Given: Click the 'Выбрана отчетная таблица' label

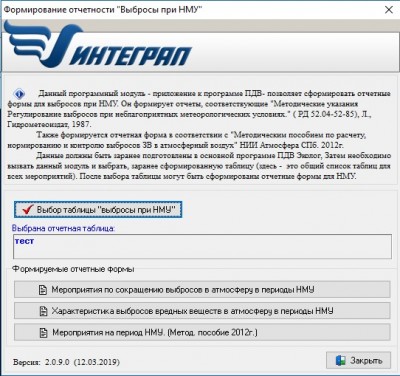Looking at the screenshot, I should click(63, 228).
